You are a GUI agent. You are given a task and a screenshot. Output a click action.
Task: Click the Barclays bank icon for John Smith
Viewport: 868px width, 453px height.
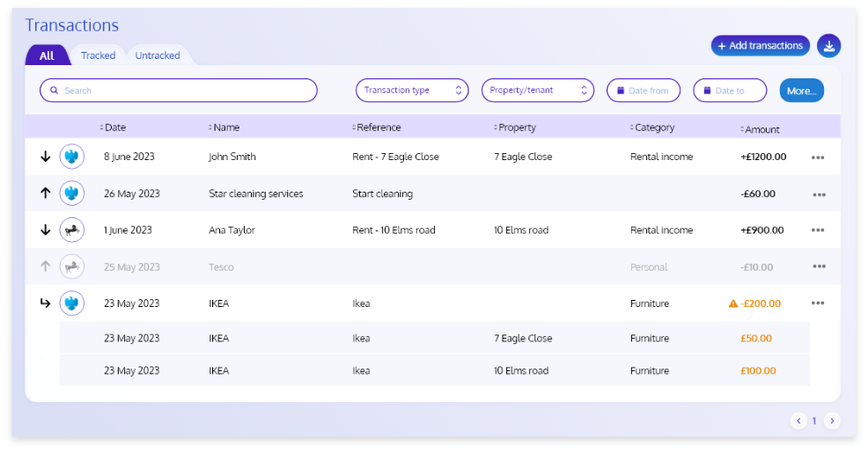tap(71, 157)
